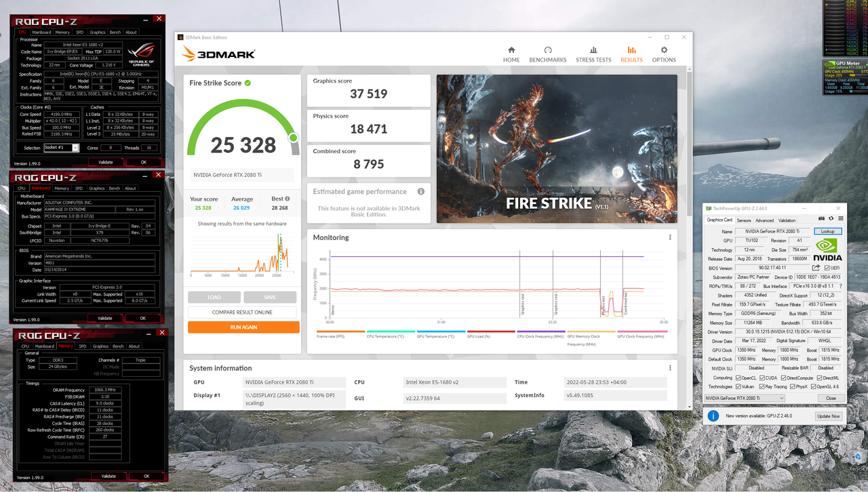Toggle the DirectML checkbox
Image resolution: width=868 pixels, height=492 pixels.
[x=820, y=377]
